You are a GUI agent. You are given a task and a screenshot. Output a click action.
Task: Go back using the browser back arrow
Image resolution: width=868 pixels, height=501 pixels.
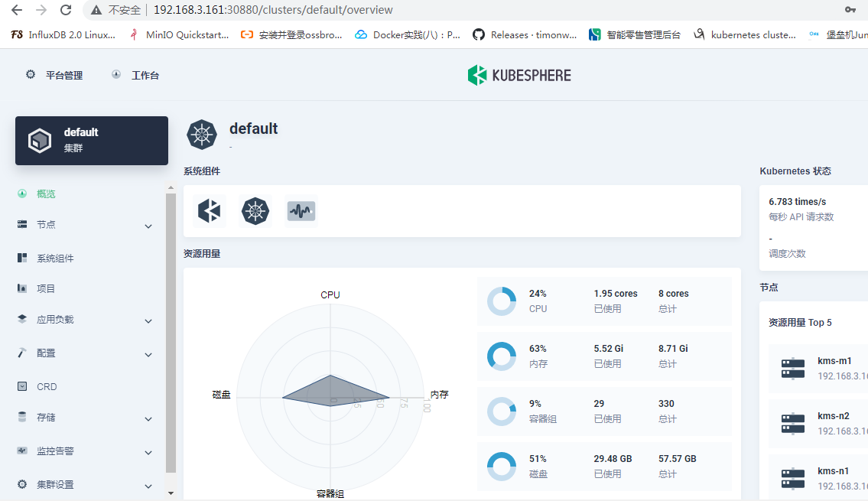[17, 10]
